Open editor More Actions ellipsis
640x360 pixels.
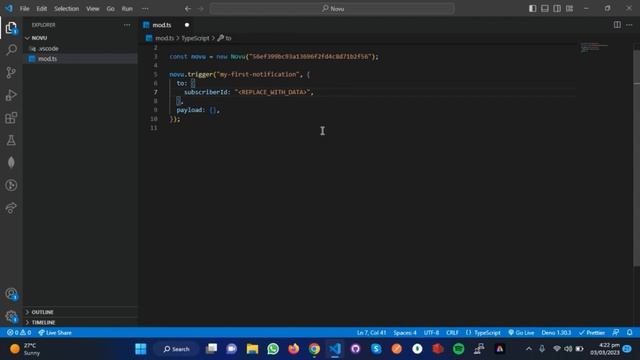[x=629, y=25]
